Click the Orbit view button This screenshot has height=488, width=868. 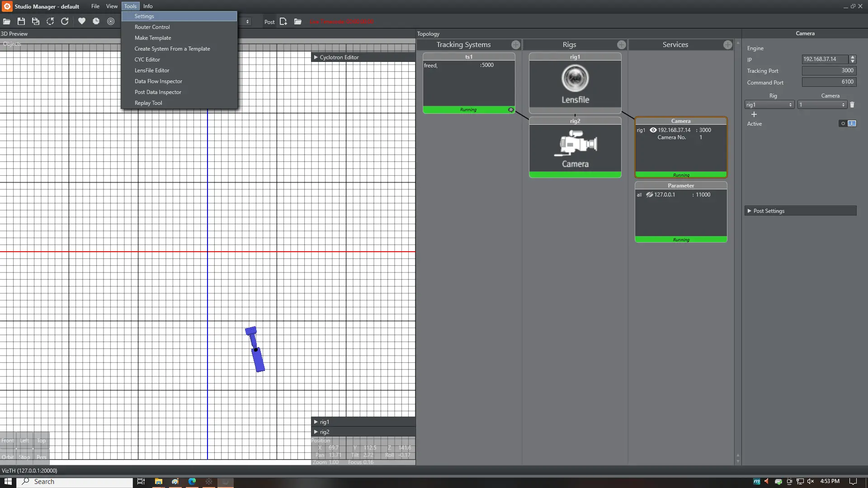(x=8, y=457)
